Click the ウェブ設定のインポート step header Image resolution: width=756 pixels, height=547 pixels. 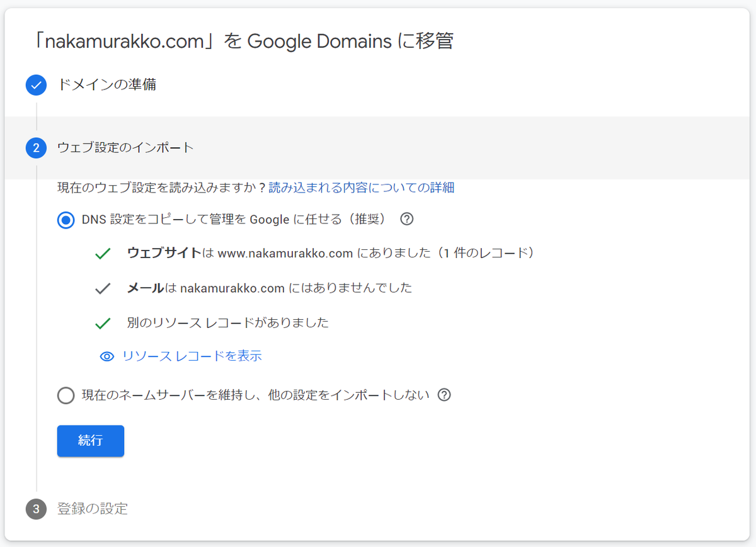378,148
